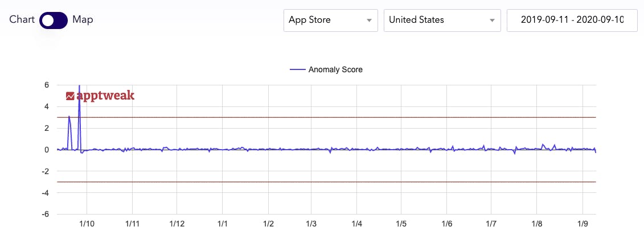Click the apptweak watermark text

(x=105, y=96)
